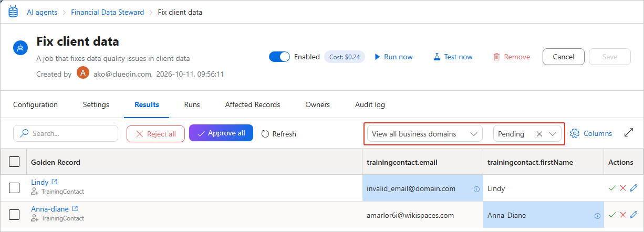Click the CluedIn logo icon in breadcrumb
This screenshot has width=644, height=232.
[13, 12]
